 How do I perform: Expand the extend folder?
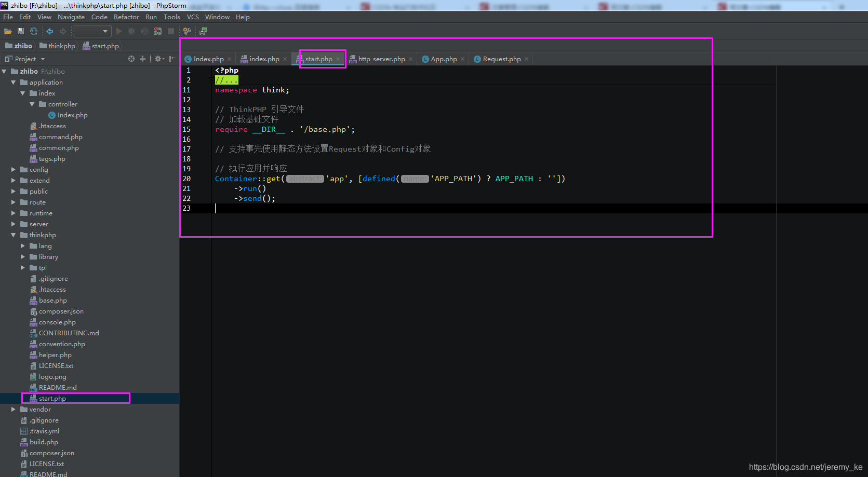click(14, 181)
